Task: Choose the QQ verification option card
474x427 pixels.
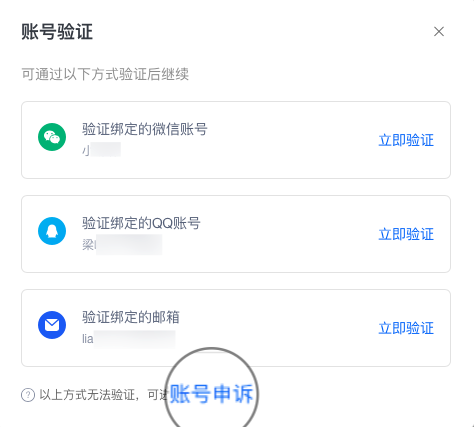Action: [236, 234]
